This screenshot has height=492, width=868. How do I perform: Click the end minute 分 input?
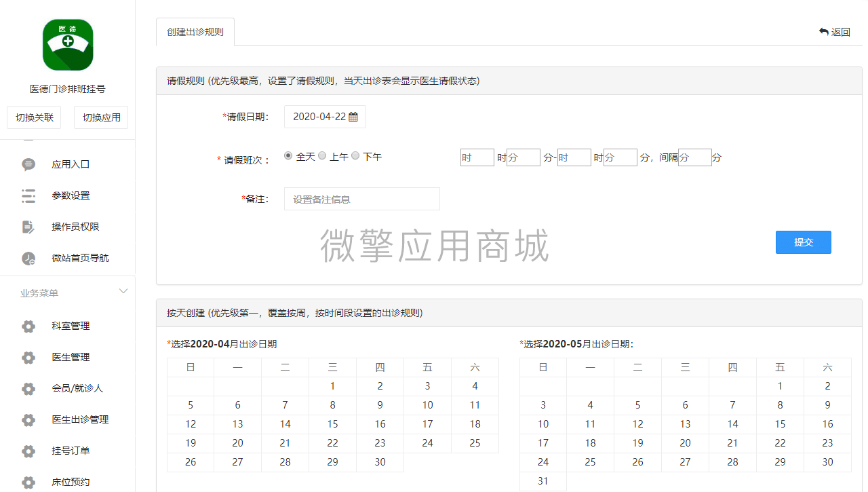tap(620, 157)
